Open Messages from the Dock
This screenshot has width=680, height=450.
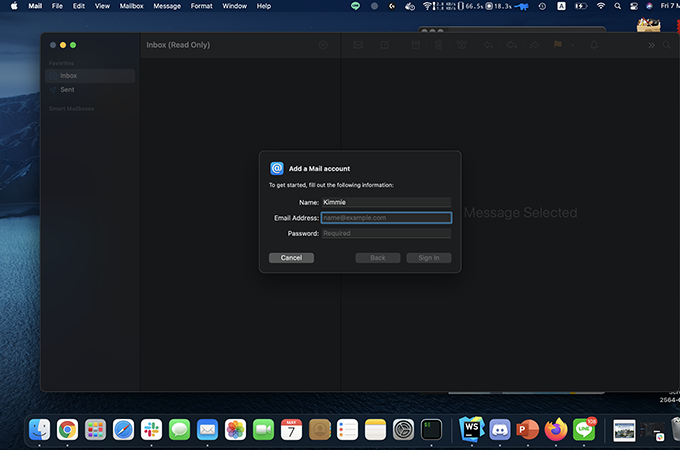(179, 430)
